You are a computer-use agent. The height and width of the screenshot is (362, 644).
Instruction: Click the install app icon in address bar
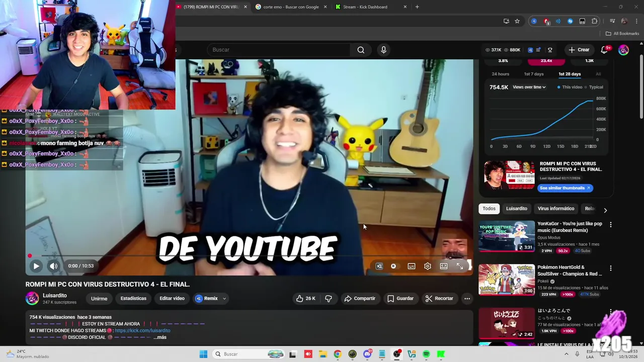(x=506, y=21)
